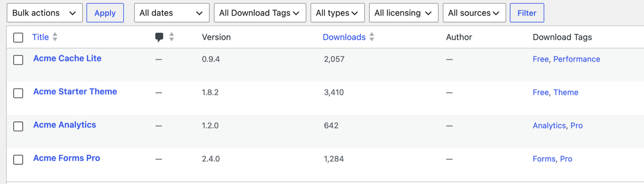Click the Performance tag link
The width and height of the screenshot is (644, 184).
[x=577, y=59]
